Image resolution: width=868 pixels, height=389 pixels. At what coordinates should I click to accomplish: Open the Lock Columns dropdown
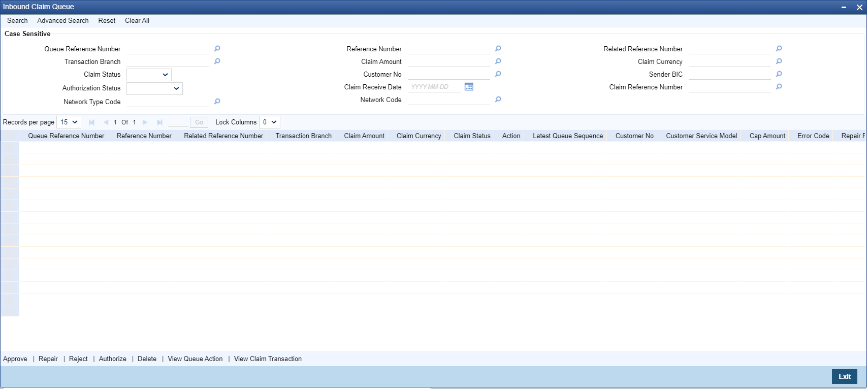coord(270,122)
